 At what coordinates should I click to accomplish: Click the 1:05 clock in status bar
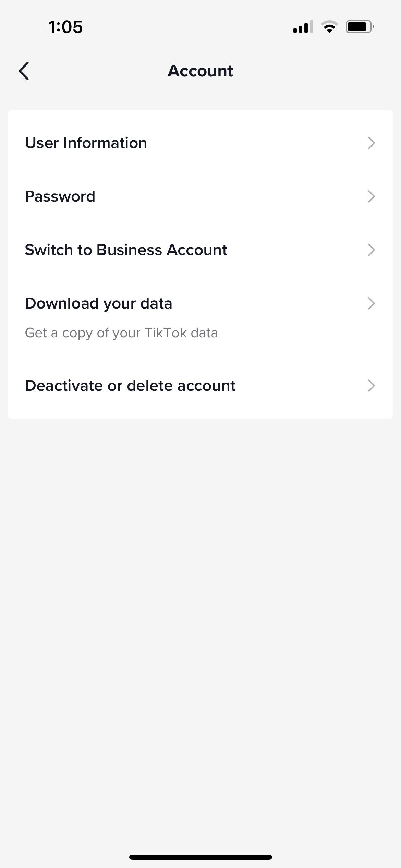(x=65, y=27)
